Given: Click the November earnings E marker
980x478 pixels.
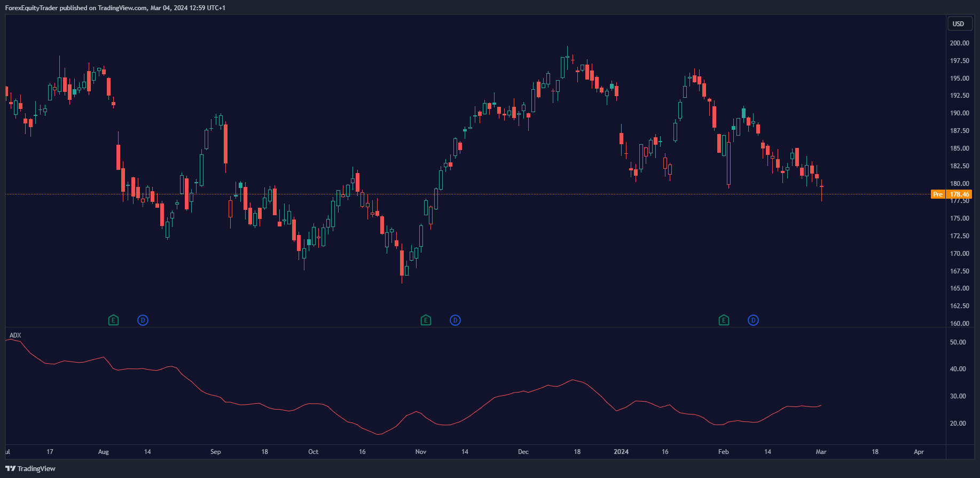Looking at the screenshot, I should (426, 320).
